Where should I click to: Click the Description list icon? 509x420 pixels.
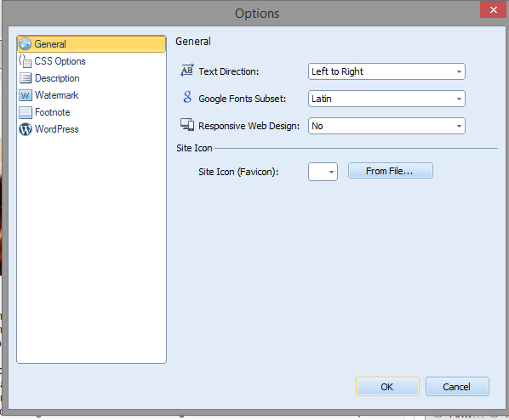(x=26, y=78)
